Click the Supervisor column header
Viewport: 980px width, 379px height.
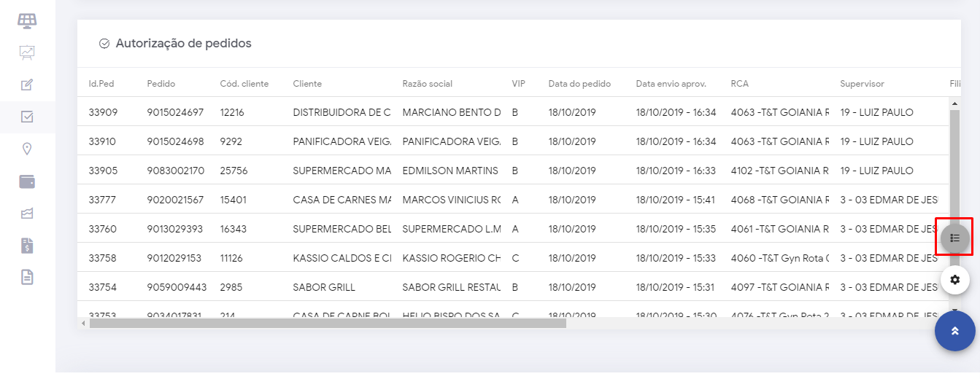(862, 84)
